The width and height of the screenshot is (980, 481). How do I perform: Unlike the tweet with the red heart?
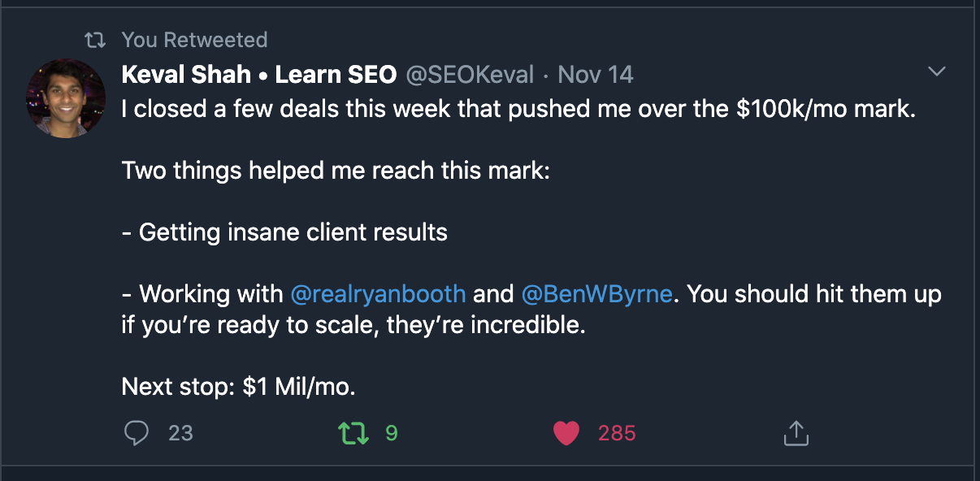566,433
